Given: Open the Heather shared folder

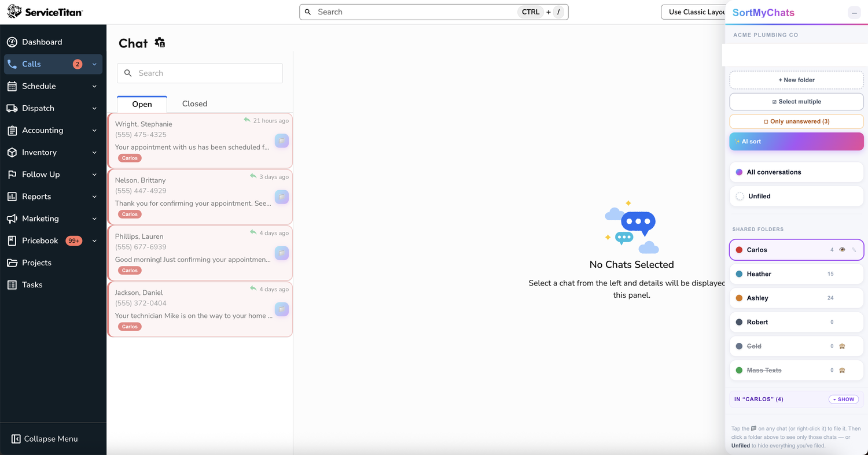Looking at the screenshot, I should coord(796,274).
